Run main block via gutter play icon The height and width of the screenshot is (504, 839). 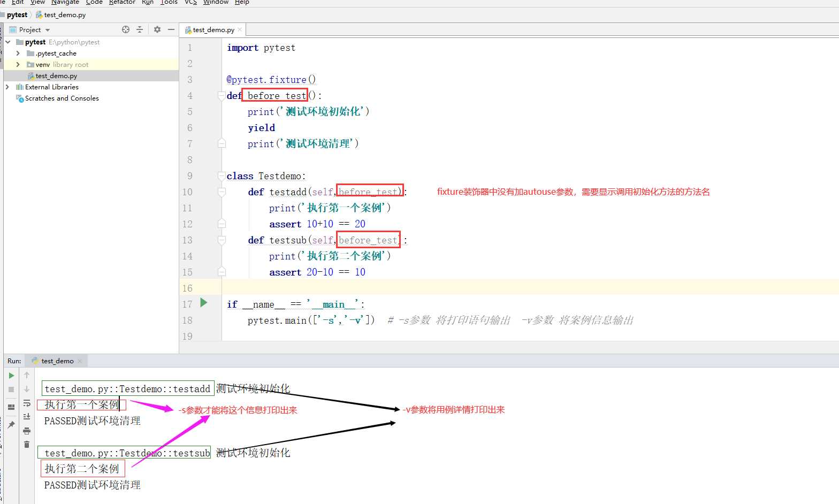[204, 303]
